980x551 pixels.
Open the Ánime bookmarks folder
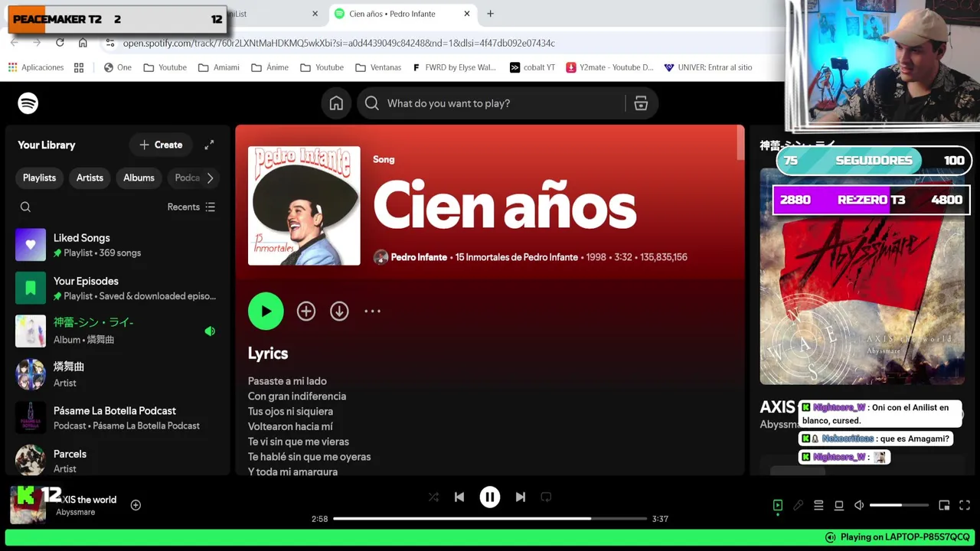pos(270,67)
